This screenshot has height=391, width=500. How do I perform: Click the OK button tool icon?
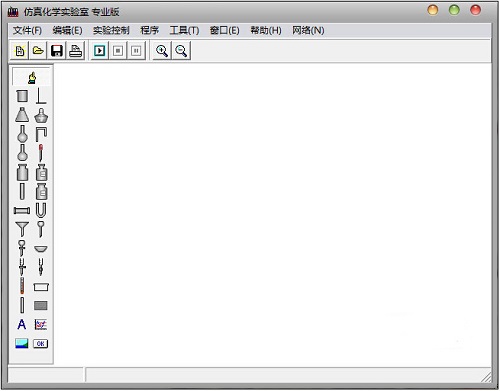(41, 344)
